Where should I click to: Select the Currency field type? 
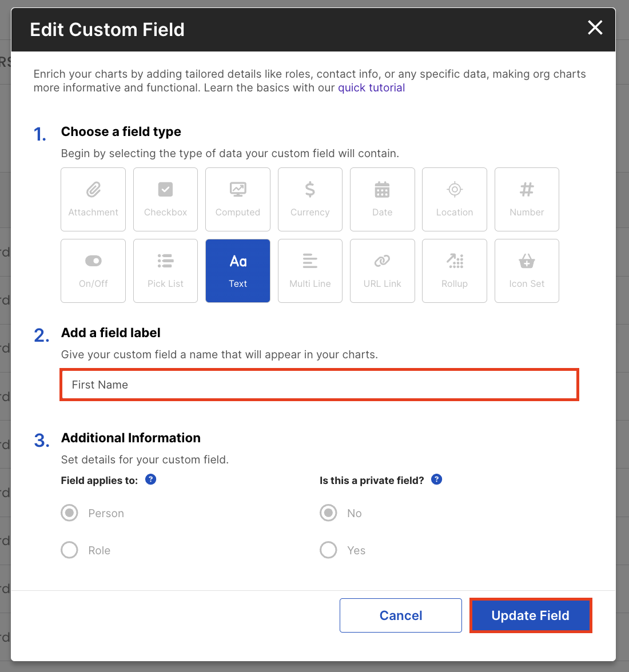310,199
